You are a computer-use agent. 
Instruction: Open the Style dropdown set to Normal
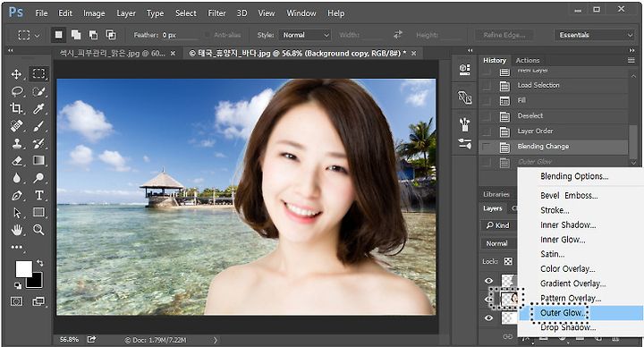coord(305,35)
